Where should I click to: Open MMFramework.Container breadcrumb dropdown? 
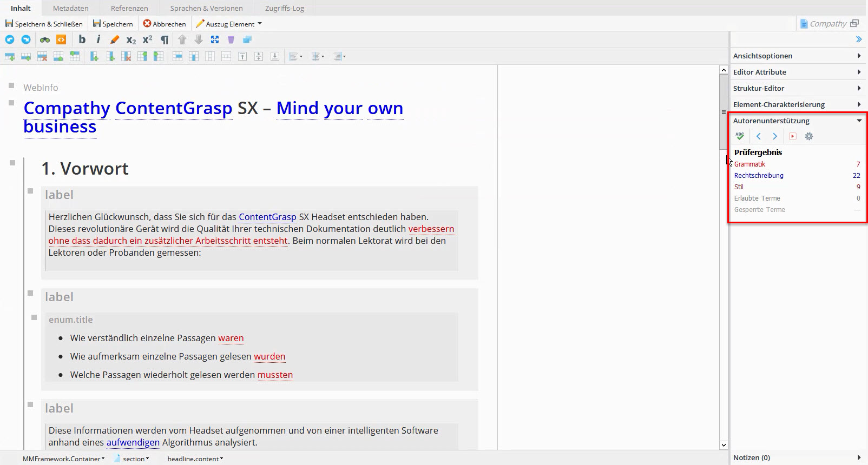click(x=63, y=459)
